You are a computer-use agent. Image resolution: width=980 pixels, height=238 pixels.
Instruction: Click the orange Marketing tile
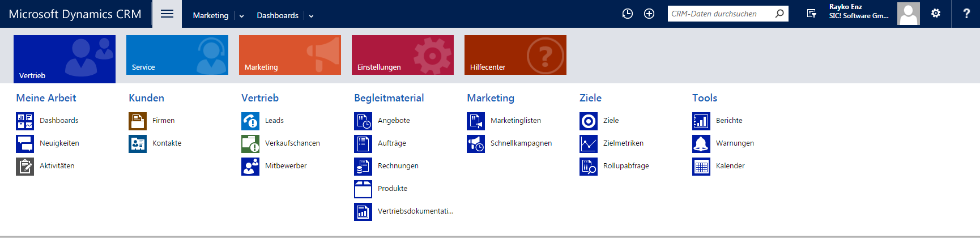[290, 55]
